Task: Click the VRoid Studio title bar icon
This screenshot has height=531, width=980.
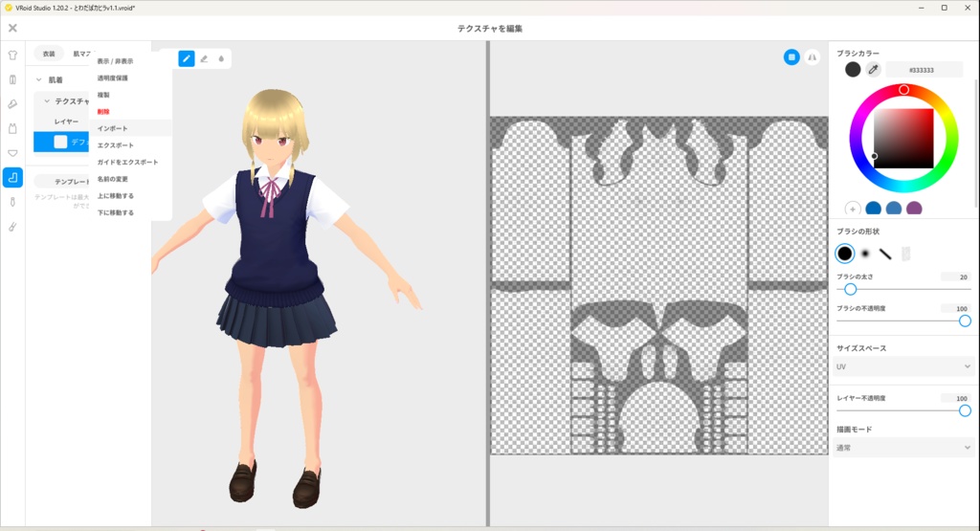Action: point(8,8)
